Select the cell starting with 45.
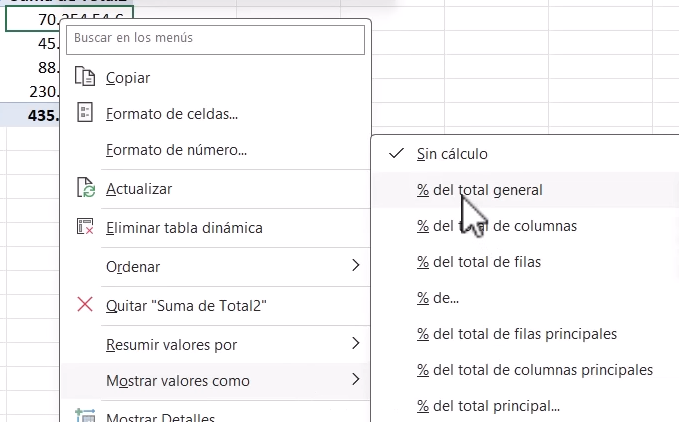The height and width of the screenshot is (422, 679). click(32, 43)
